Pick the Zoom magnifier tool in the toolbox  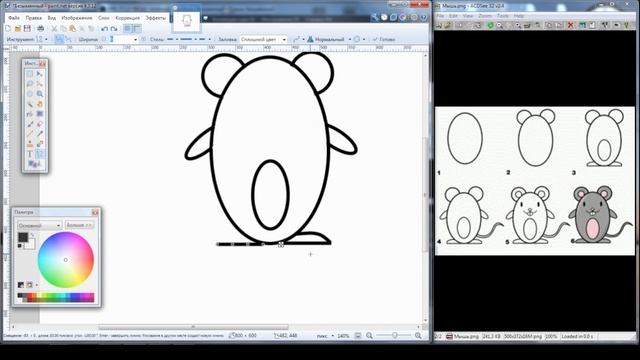pos(40,94)
